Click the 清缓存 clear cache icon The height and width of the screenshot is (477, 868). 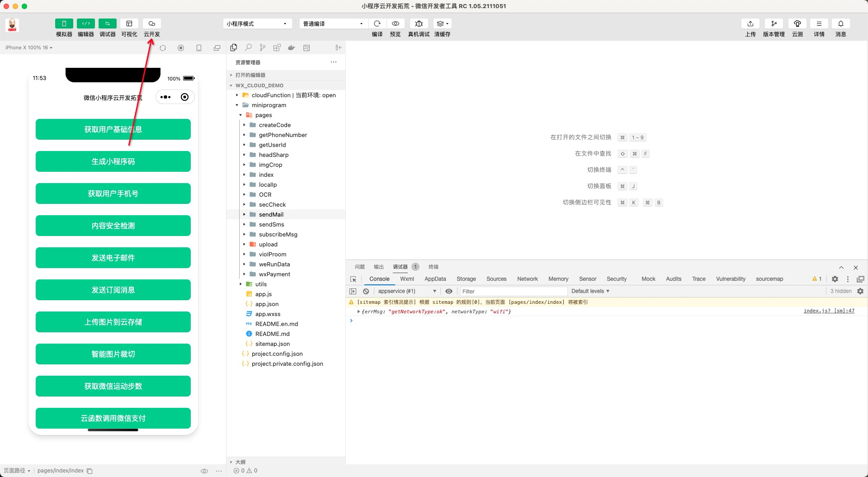[x=442, y=24]
